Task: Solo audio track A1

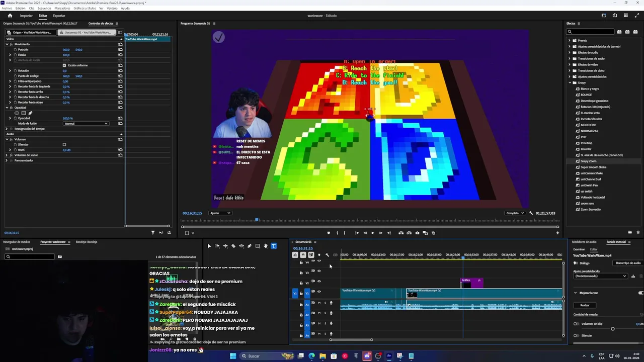Action: click(325, 303)
